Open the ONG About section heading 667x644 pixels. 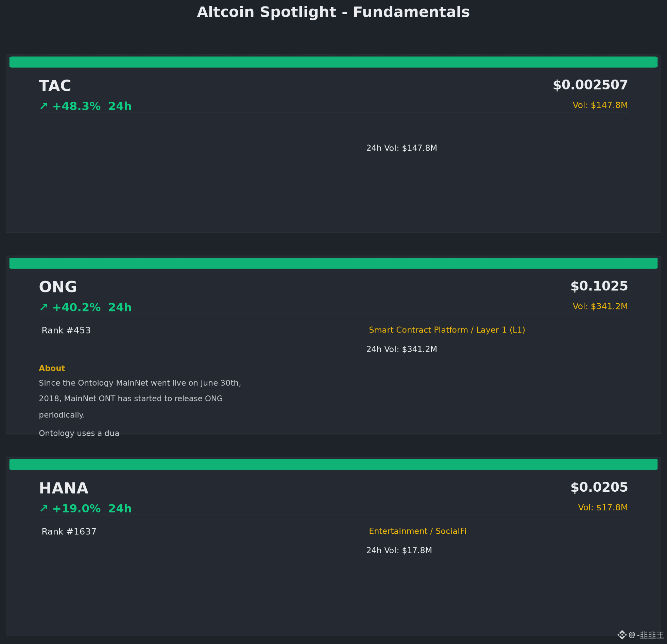click(x=52, y=368)
